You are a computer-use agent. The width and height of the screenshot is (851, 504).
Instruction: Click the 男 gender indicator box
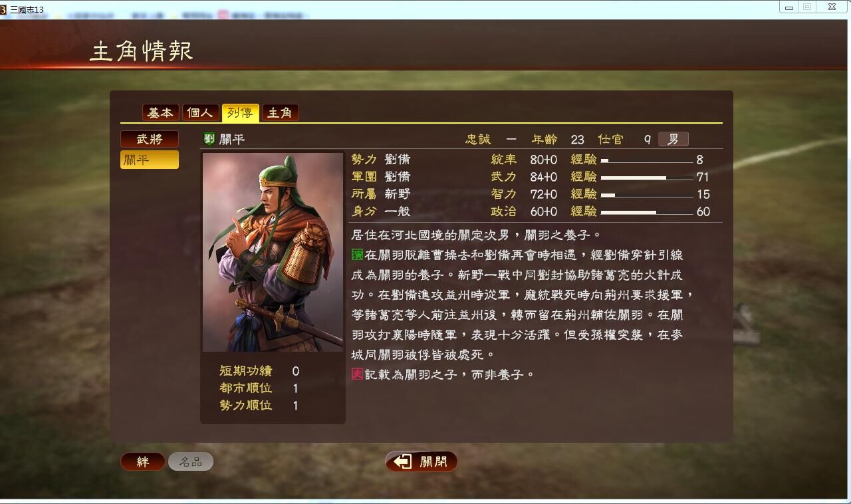[673, 139]
